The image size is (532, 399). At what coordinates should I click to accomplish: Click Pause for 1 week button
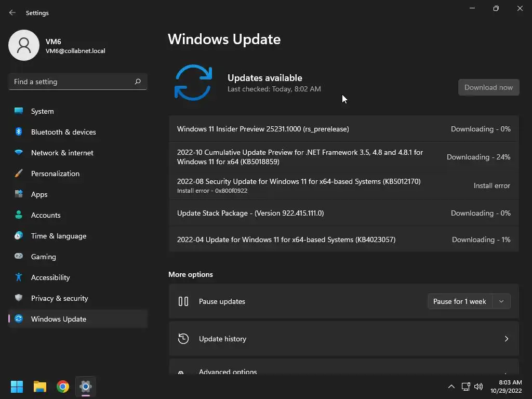(460, 301)
